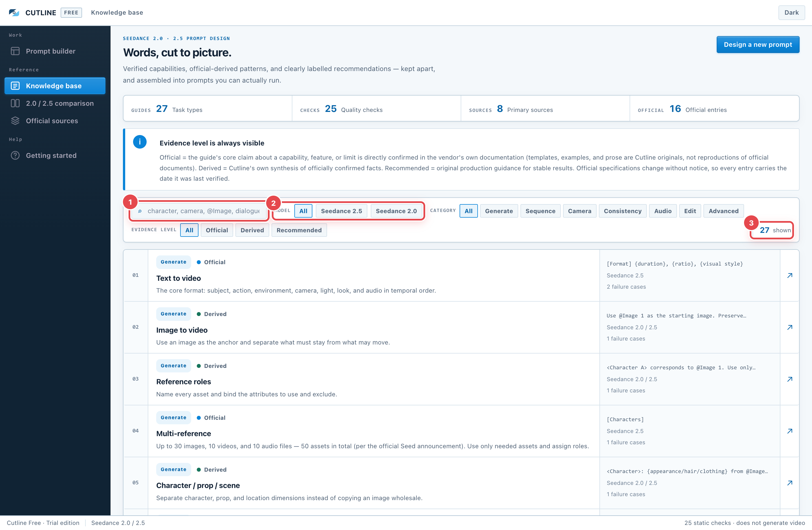Open Getting started help page
Viewport: 812px width, 530px height.
click(x=55, y=156)
